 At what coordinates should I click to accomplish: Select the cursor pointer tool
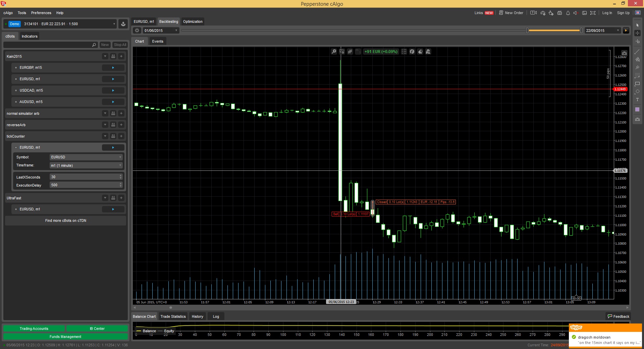637,25
